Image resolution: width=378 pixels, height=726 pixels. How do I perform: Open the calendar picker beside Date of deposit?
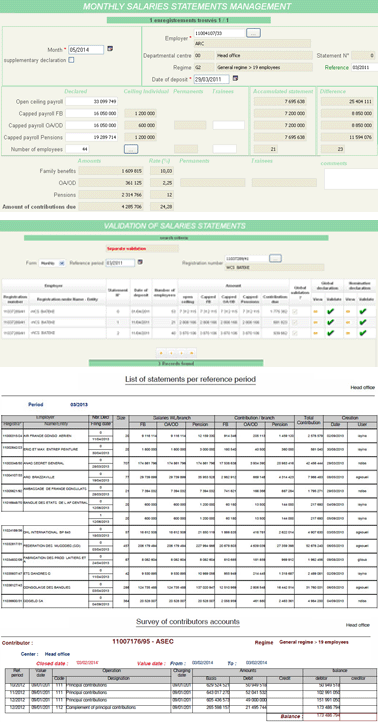tap(235, 79)
